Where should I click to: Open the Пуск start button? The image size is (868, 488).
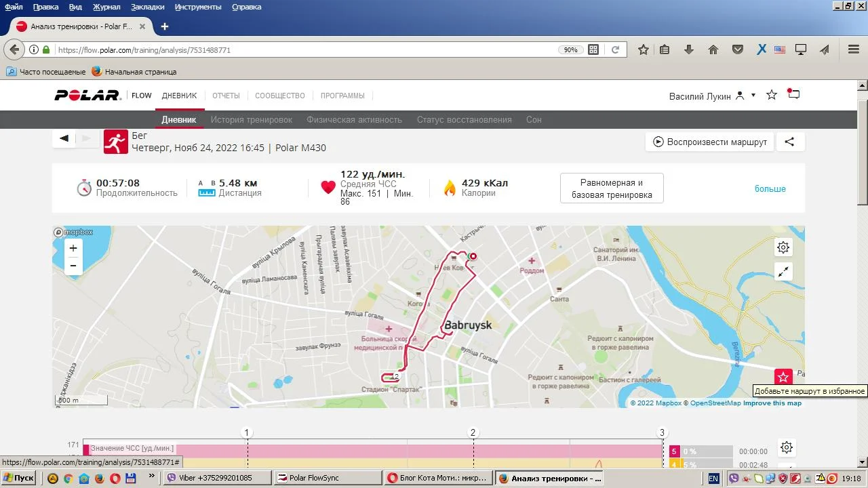(x=19, y=478)
